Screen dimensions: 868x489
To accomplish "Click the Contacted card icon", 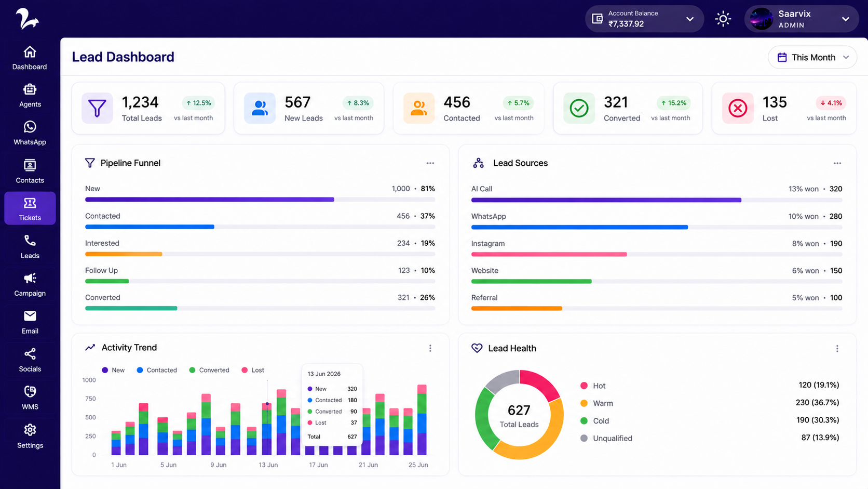I will [418, 108].
